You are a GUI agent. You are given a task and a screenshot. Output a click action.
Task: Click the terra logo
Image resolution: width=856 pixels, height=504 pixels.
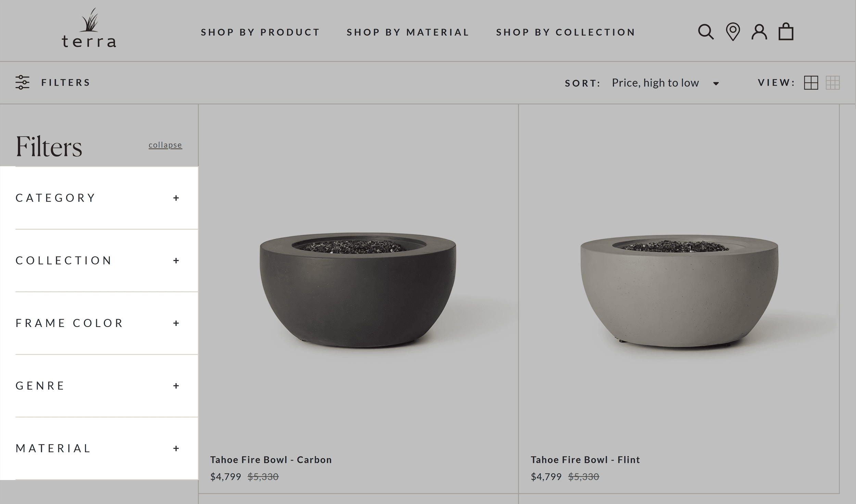point(89,29)
